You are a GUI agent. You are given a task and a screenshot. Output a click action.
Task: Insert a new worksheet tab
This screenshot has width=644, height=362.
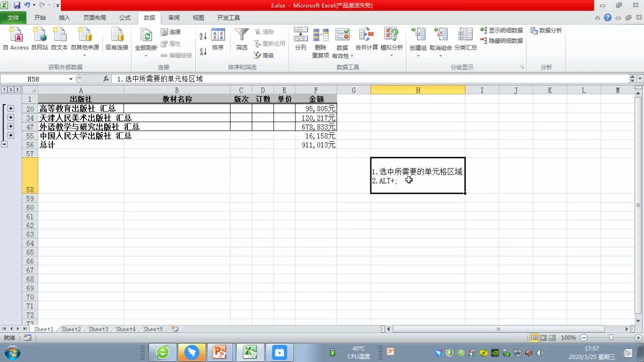coord(175,329)
